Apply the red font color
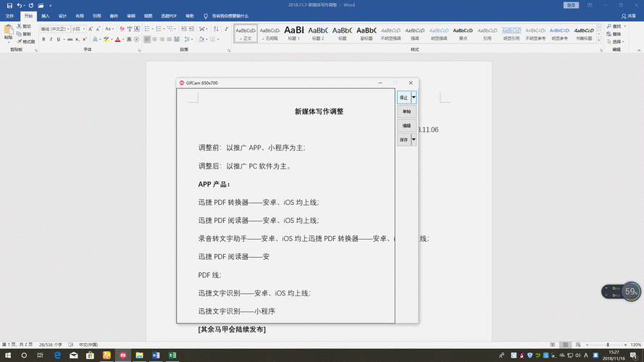The height and width of the screenshot is (362, 644). (117, 39)
